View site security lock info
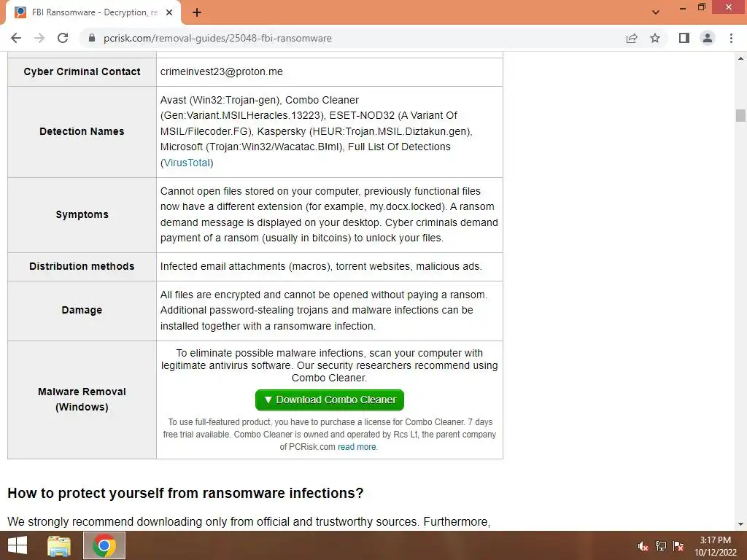The image size is (747, 560). pos(92,38)
